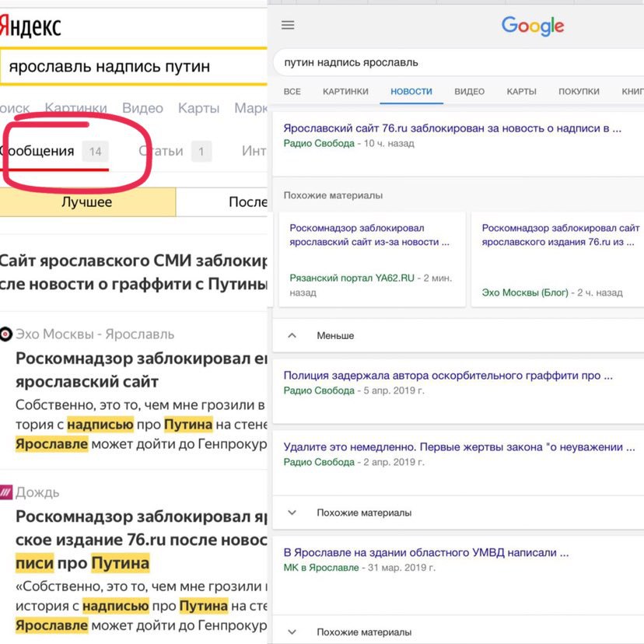Switch to Google ВИДЕО tab
The height and width of the screenshot is (644, 644).
(470, 92)
